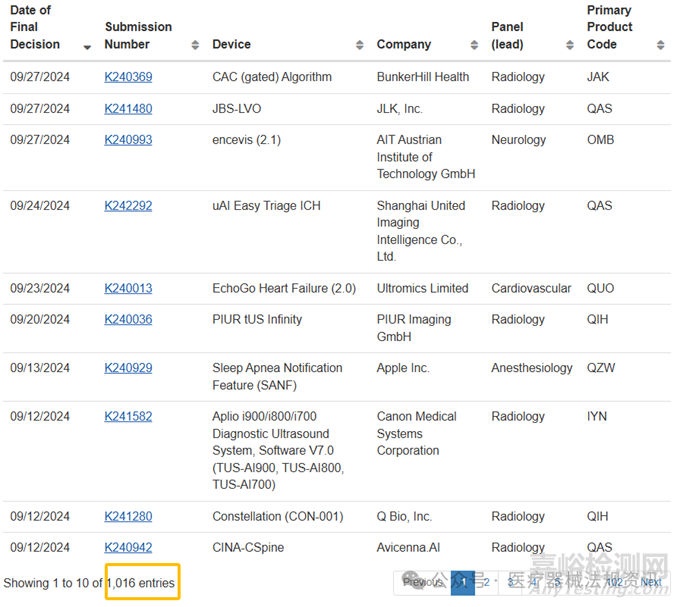This screenshot has height=607, width=680.
Task: Open submission K241582 link
Action: point(128,417)
